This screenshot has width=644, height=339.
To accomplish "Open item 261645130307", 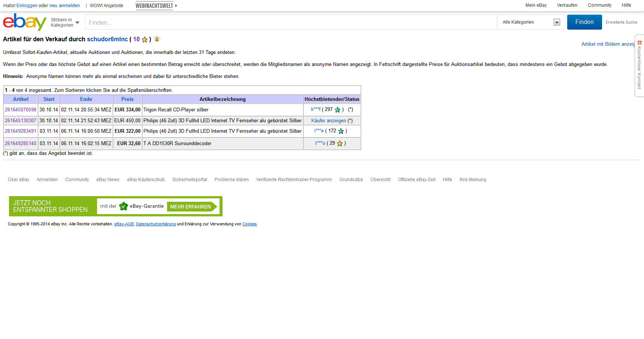I will click(21, 121).
